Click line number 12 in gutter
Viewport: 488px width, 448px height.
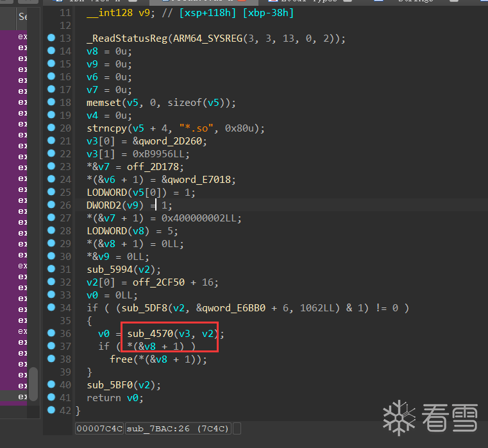click(65, 26)
